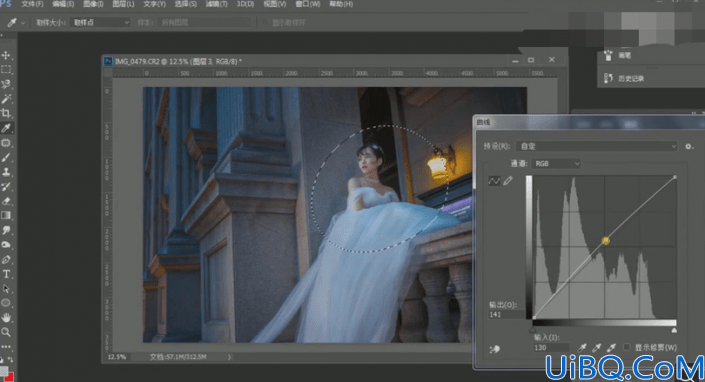Select the Crop tool
Viewport: 705px width, 382px height.
point(6,113)
